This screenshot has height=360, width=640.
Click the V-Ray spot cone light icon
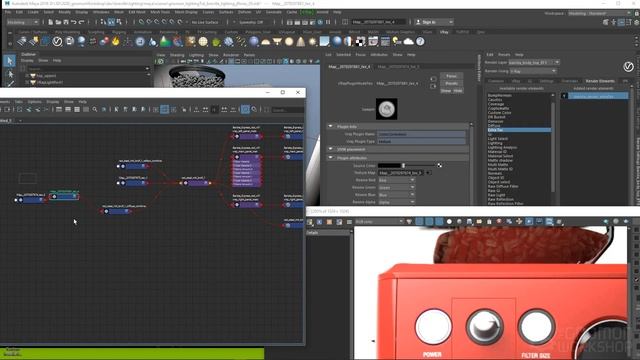301,41
